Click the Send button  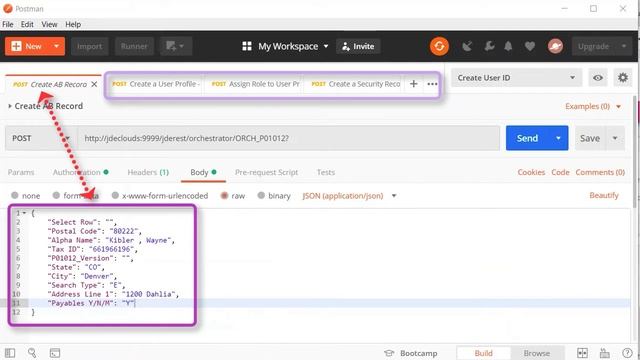(x=527, y=138)
